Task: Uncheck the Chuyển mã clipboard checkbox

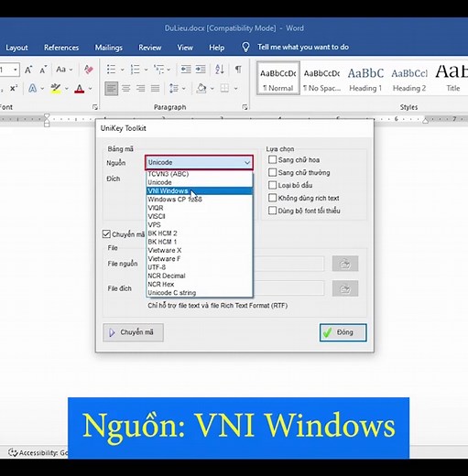Action: [106, 234]
